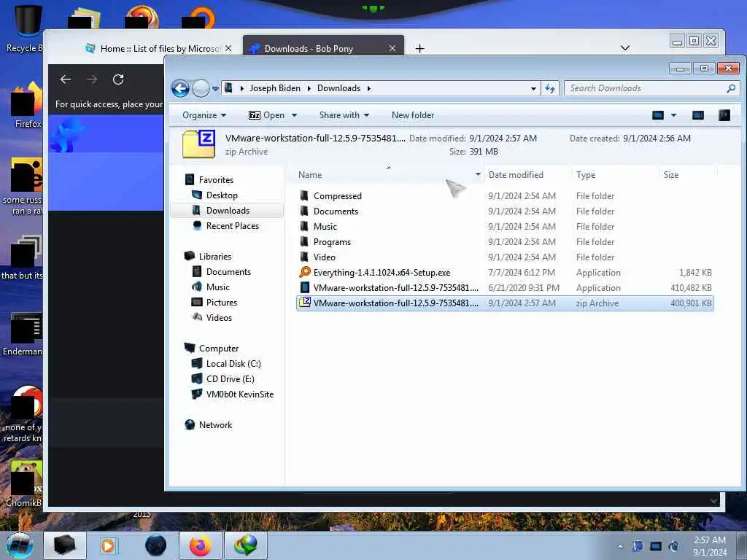Click Explorer's greyed forward arrow button

(x=201, y=88)
